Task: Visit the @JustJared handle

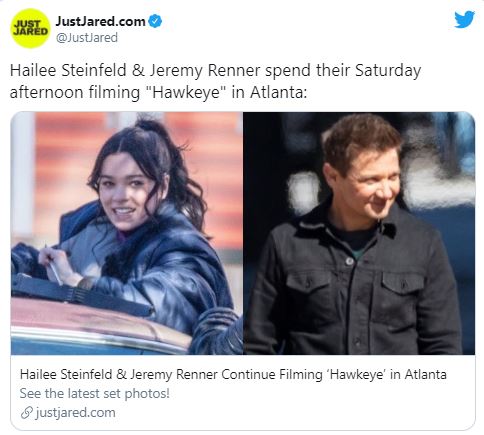Action: tap(87, 37)
